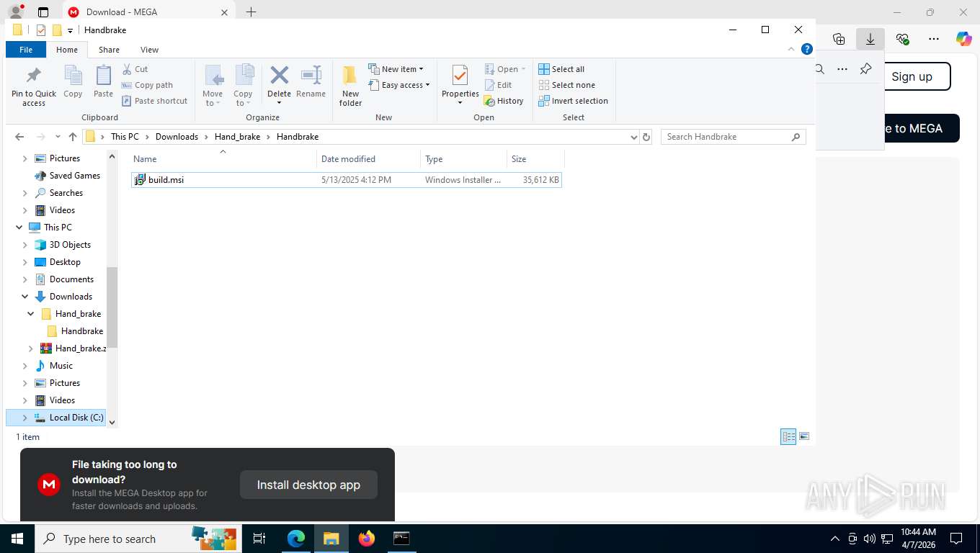Open the New item dropdown
The height and width of the screenshot is (553, 980).
pos(396,69)
